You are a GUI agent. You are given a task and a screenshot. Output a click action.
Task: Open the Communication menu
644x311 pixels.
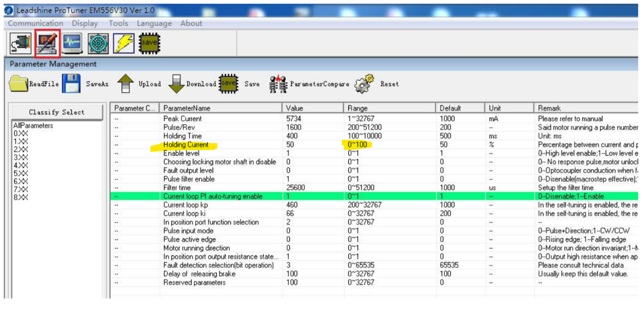tap(36, 23)
